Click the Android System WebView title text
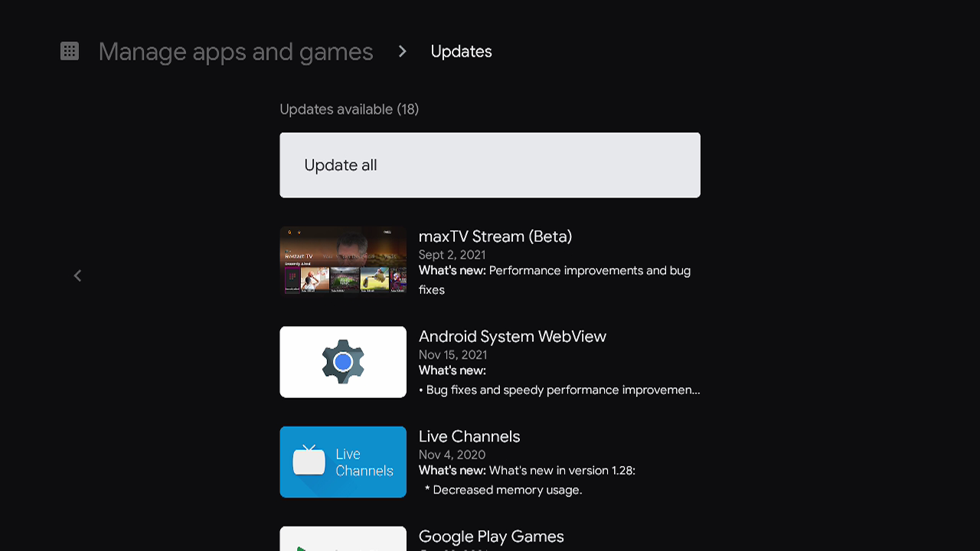The width and height of the screenshot is (980, 551). tap(511, 336)
